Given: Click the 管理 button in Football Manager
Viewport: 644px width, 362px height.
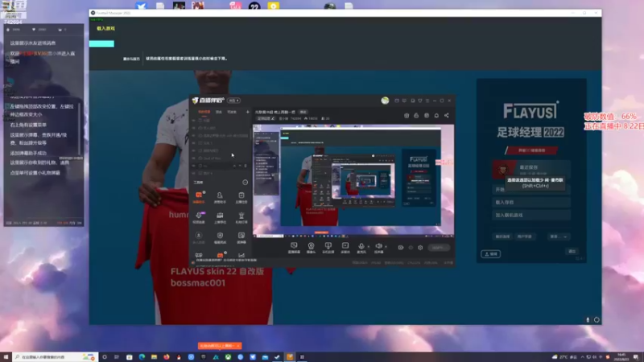Looking at the screenshot, I should (490, 254).
